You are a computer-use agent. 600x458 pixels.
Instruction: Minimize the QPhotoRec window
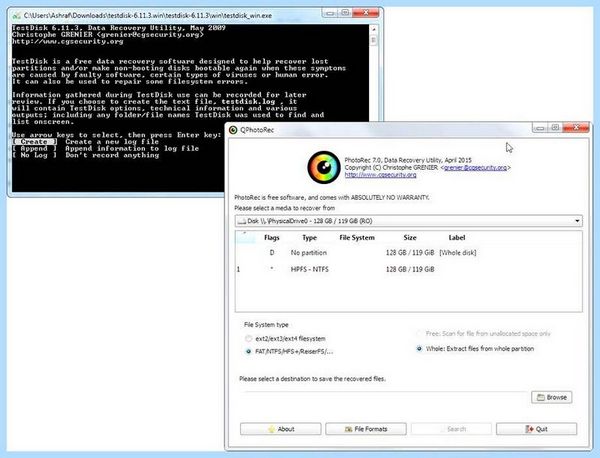click(x=540, y=128)
